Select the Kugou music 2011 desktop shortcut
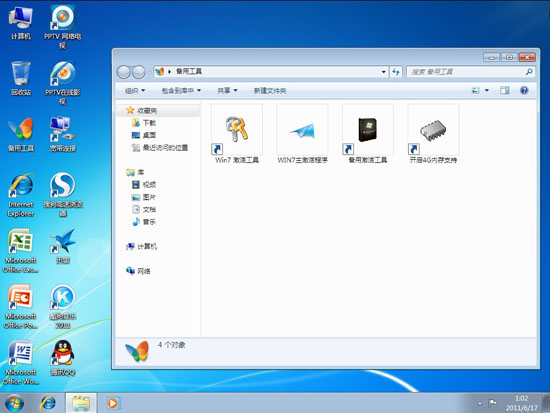550x413 pixels. point(62,307)
